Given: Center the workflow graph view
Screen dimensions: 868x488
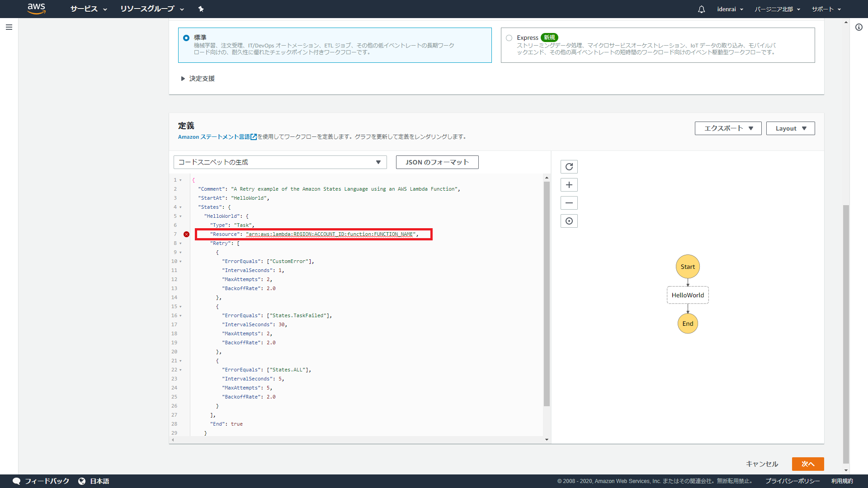Looking at the screenshot, I should [x=569, y=221].
